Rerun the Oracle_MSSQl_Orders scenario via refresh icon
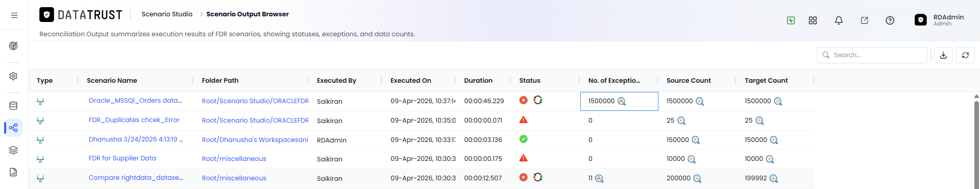Image resolution: width=980 pixels, height=189 pixels. pos(538,100)
